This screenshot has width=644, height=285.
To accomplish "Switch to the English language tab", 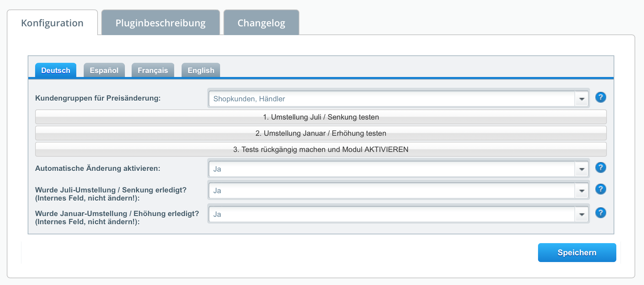I will [201, 70].
